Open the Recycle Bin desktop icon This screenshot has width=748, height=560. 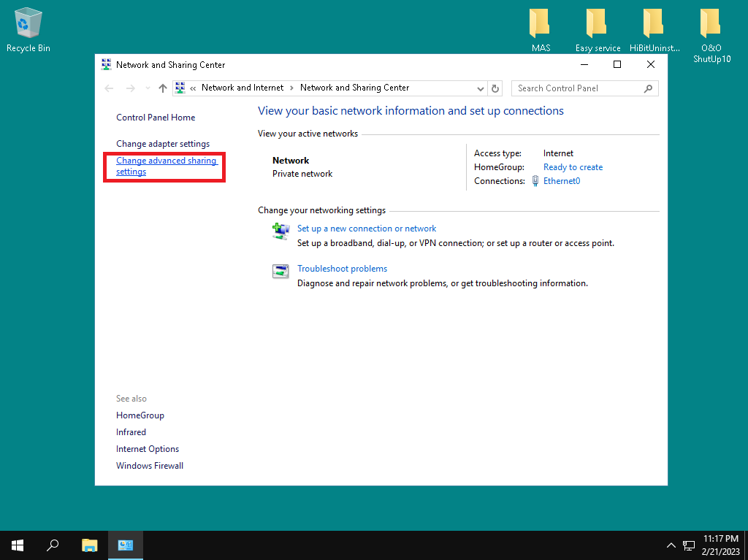28,29
